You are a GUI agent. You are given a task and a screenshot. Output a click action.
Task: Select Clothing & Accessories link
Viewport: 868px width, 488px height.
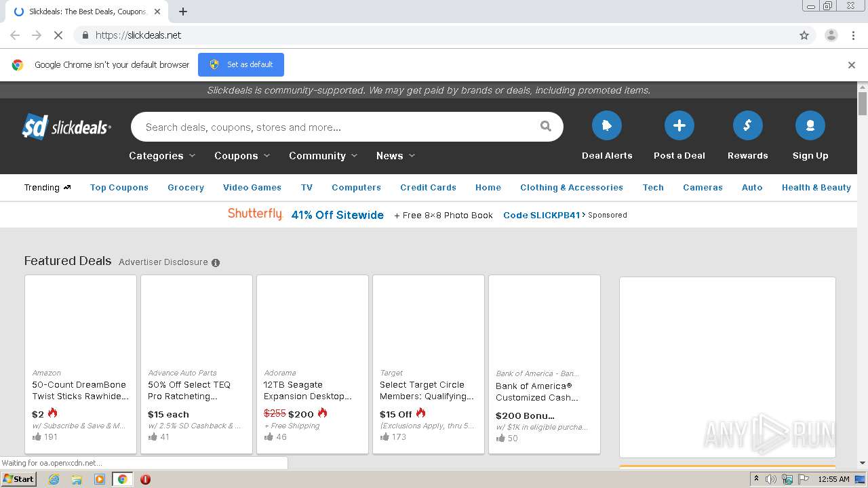[572, 188]
